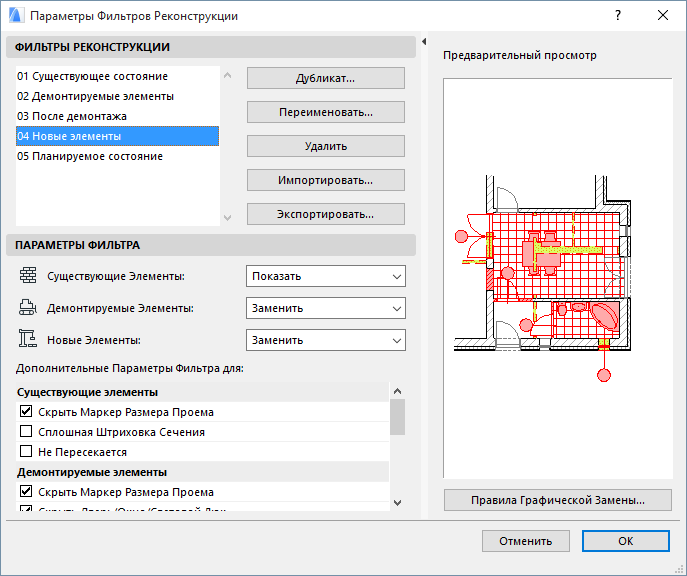Select filter 05 Планируемое состояние
Viewport: 687px width, 576px height.
click(x=117, y=156)
